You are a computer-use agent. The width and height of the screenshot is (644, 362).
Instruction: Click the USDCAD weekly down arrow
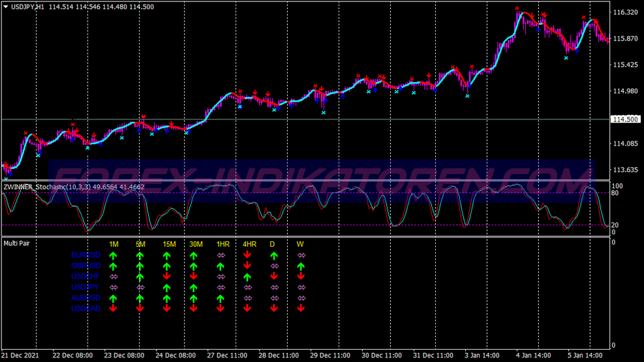(x=301, y=309)
